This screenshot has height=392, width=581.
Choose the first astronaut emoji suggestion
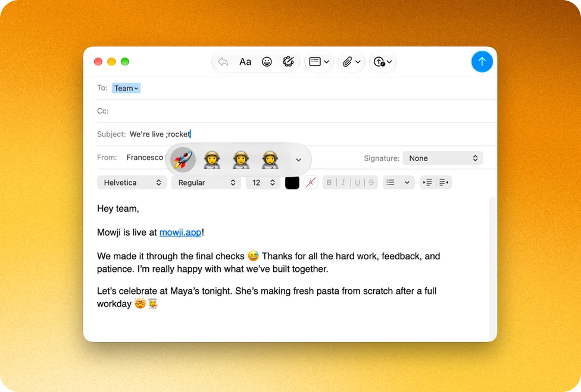click(x=212, y=160)
